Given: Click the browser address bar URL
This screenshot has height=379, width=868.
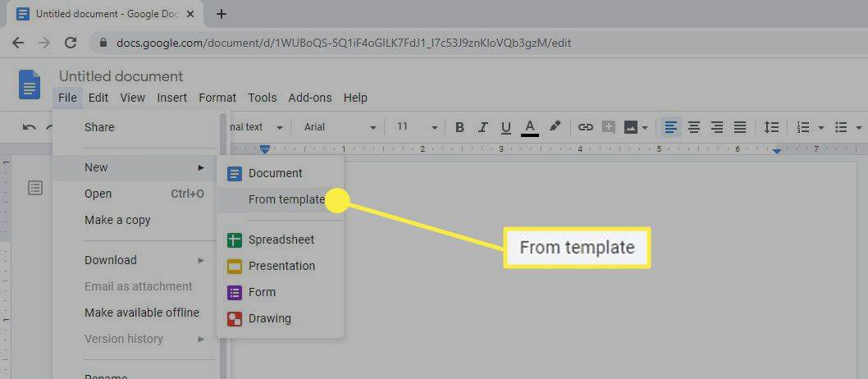Looking at the screenshot, I should click(x=344, y=43).
